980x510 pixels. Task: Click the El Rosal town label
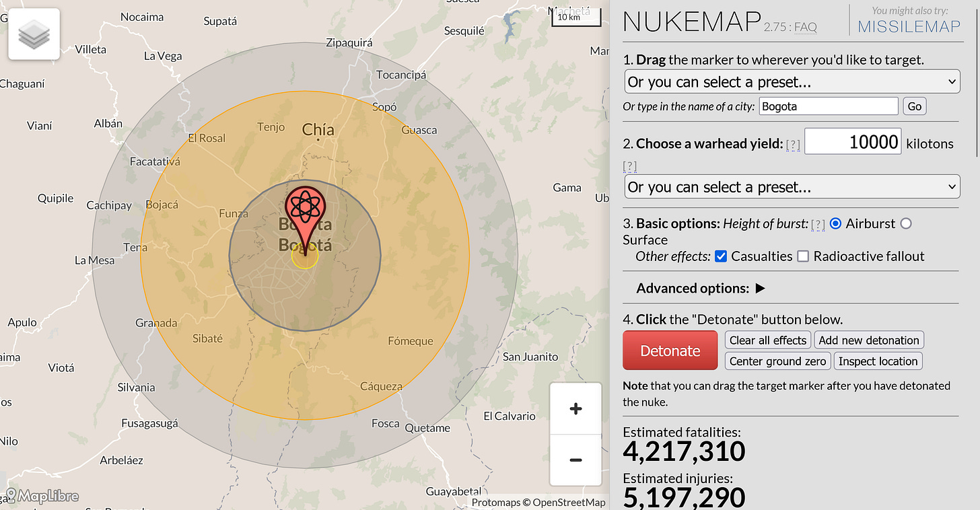(207, 138)
